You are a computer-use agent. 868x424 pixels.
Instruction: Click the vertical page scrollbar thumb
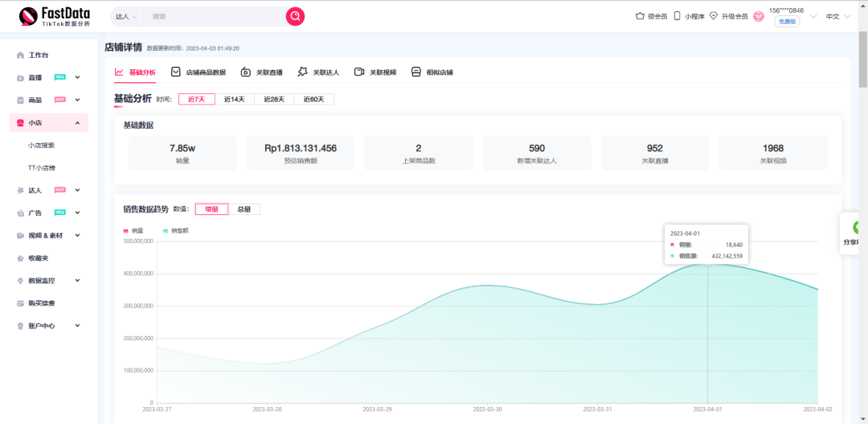click(863, 60)
